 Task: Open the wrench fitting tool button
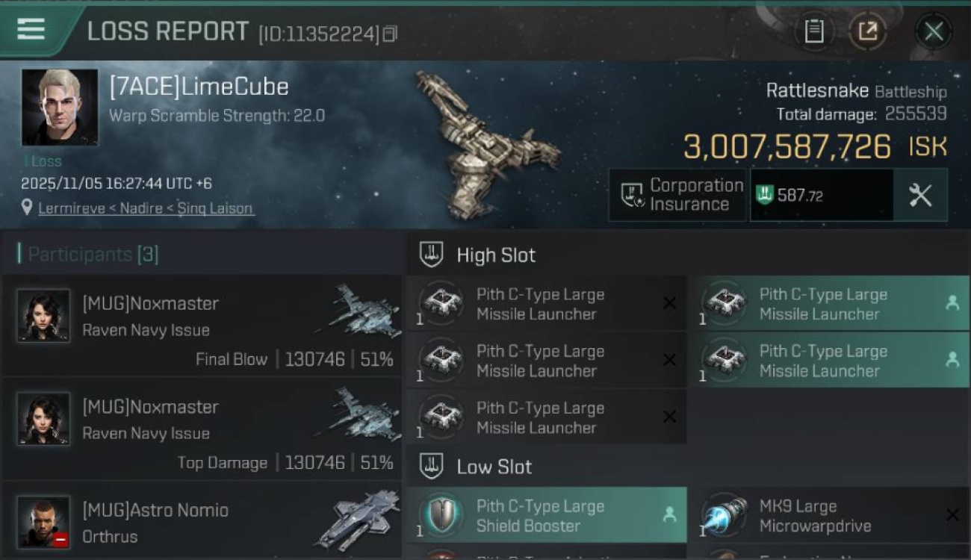click(920, 195)
